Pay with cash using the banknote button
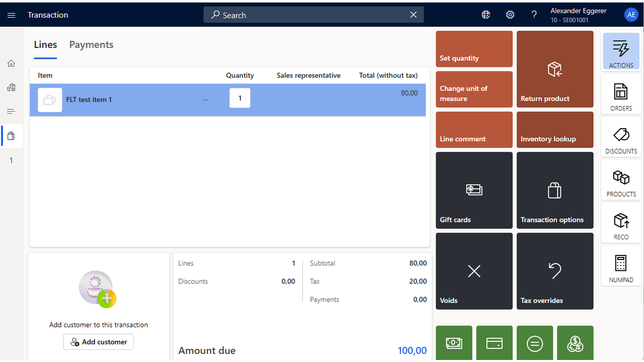 [x=454, y=343]
